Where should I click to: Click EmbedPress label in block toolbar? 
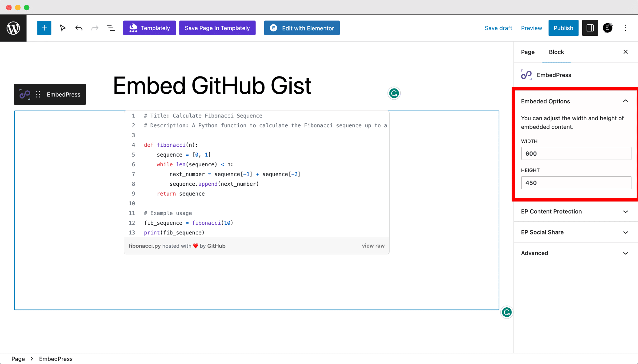tap(64, 94)
